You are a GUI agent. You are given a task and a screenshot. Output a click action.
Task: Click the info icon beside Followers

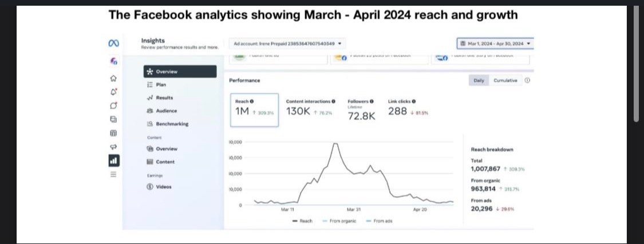click(x=372, y=101)
